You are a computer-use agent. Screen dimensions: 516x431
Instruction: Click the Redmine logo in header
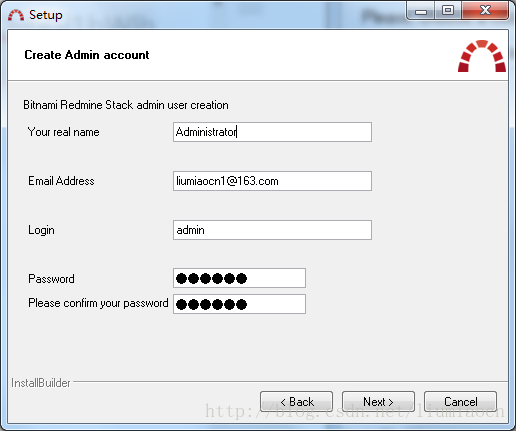[x=482, y=56]
